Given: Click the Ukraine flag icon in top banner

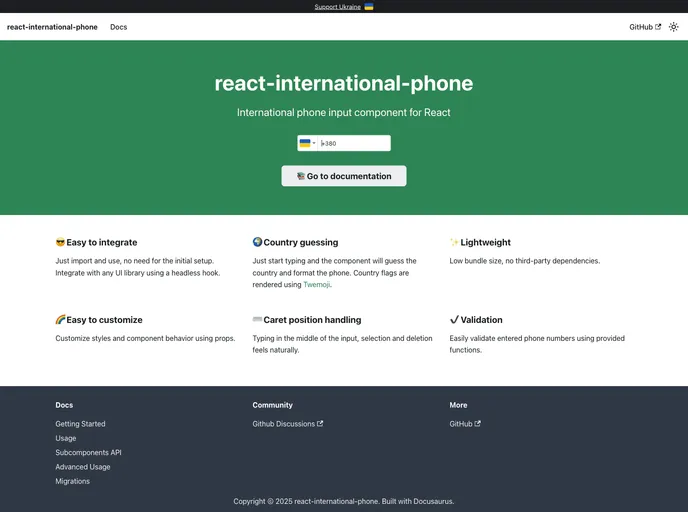Looking at the screenshot, I should [369, 7].
